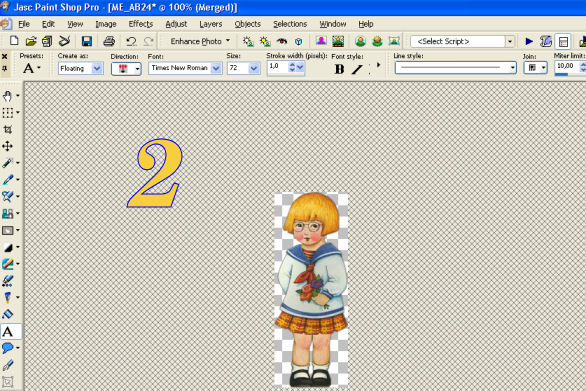The image size is (586, 391).
Task: Open the Stroke width slider dropdown
Action: pos(300,67)
